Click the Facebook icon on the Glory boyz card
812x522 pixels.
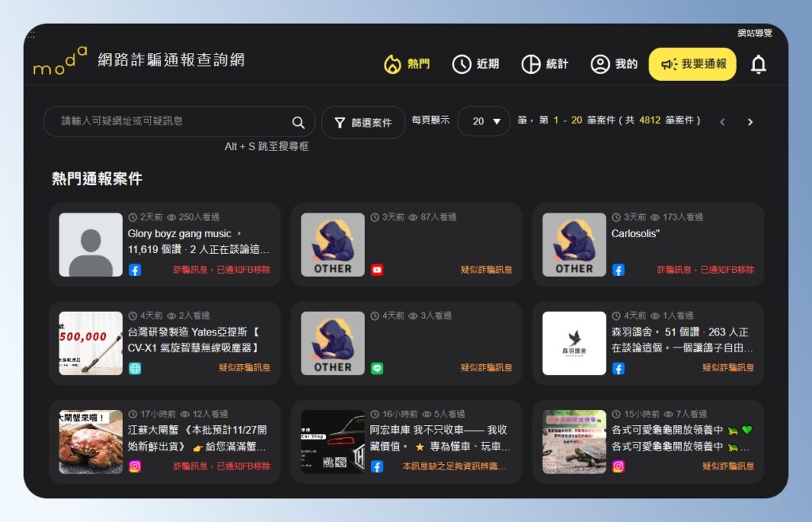coord(135,270)
